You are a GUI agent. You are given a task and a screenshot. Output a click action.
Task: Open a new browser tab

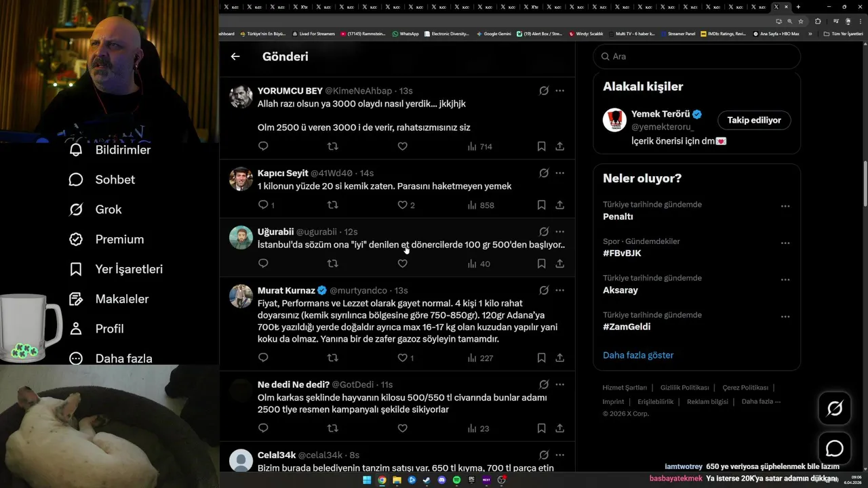click(798, 7)
